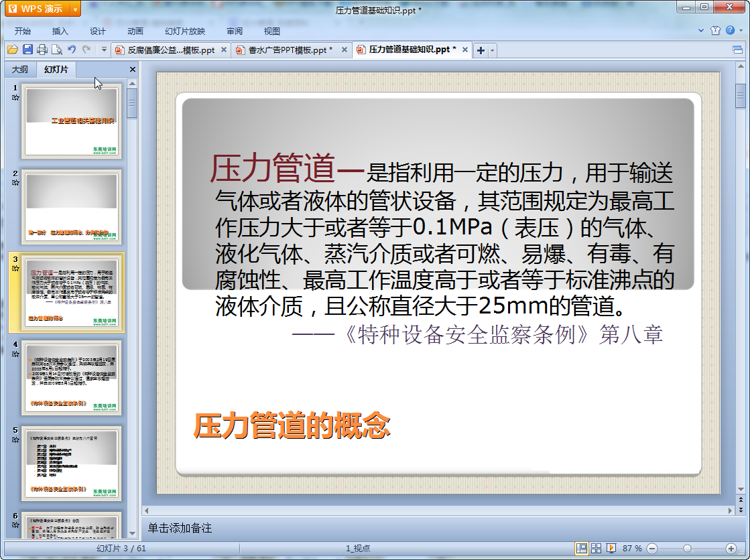Go to the previous slide with the double-up arrow
The width and height of the screenshot is (750, 560).
[741, 500]
